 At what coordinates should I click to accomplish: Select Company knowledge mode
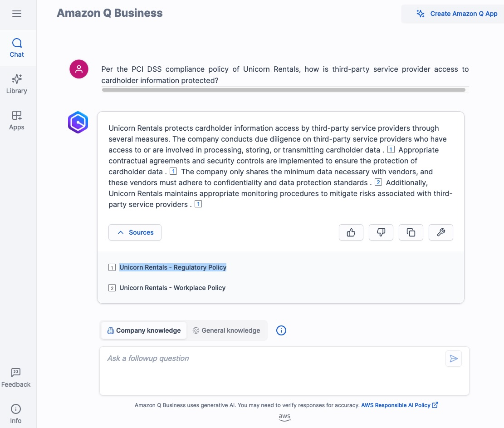point(144,330)
